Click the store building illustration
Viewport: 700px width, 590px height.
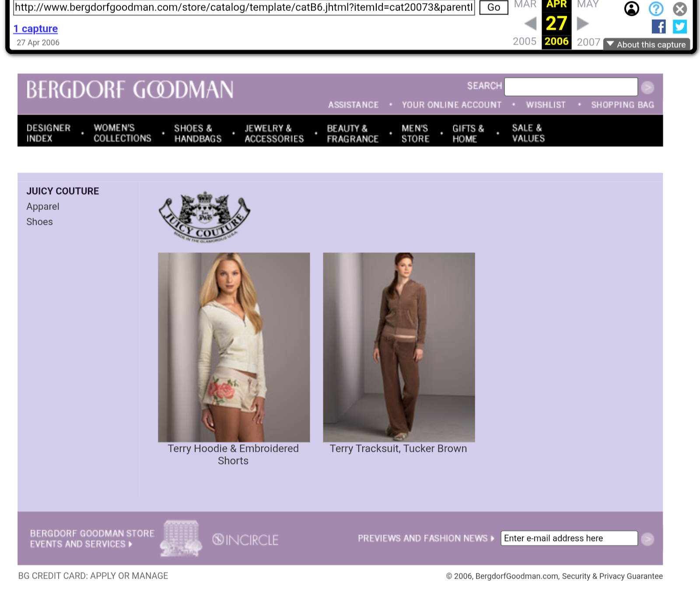(181, 538)
